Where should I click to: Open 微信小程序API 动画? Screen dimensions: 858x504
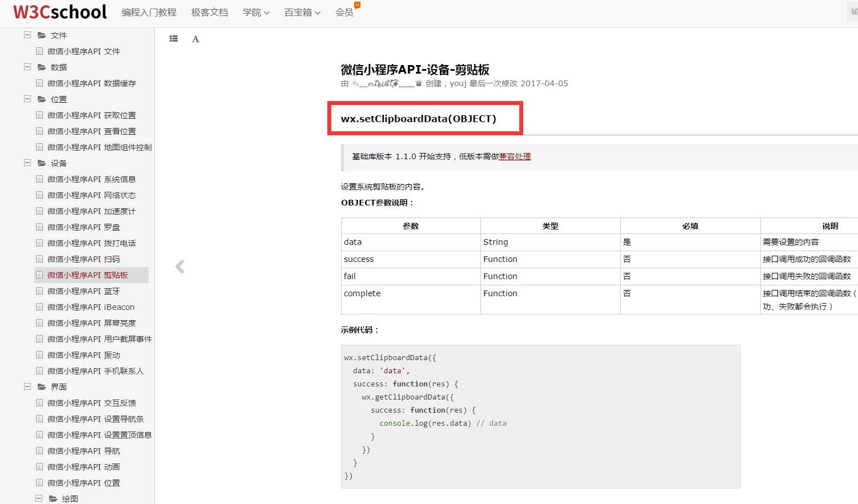point(83,467)
